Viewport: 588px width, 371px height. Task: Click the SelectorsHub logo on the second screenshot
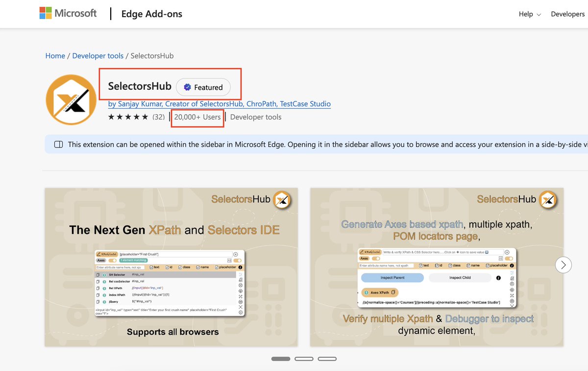tap(547, 200)
